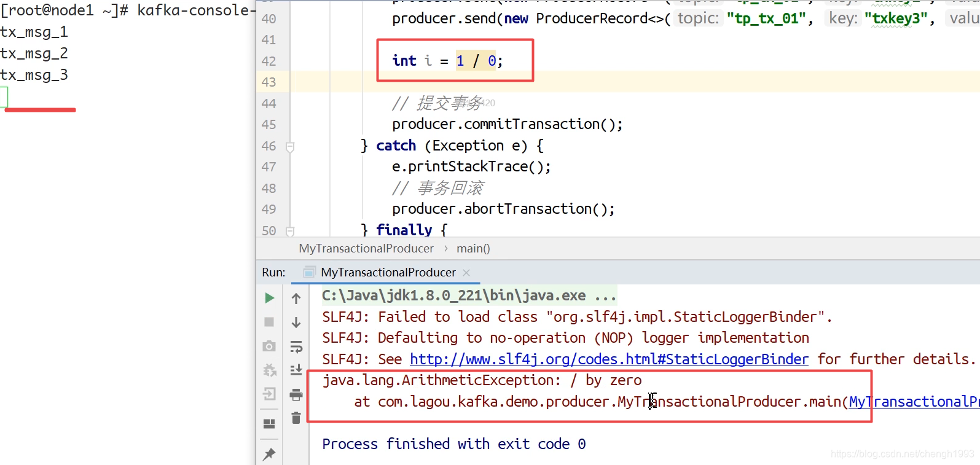Click the ArithmeticException: / by zero message
This screenshot has width=980, height=465.
pos(482,381)
